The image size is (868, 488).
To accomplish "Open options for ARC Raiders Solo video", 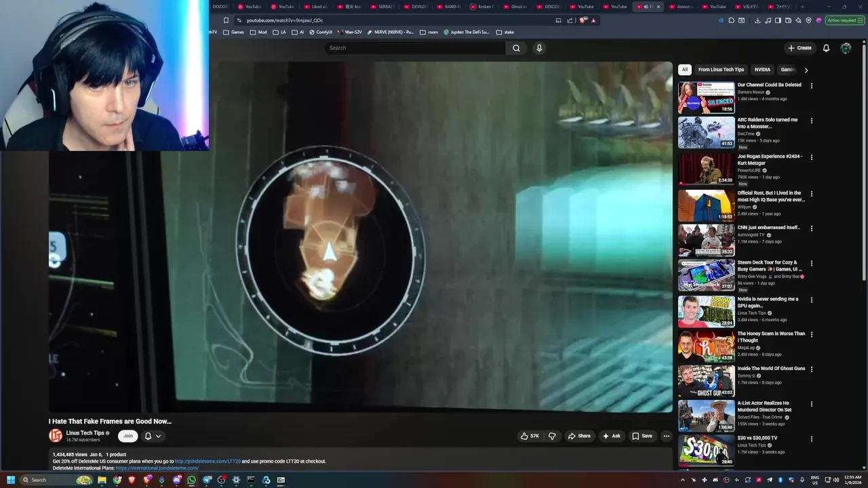I will tap(811, 121).
